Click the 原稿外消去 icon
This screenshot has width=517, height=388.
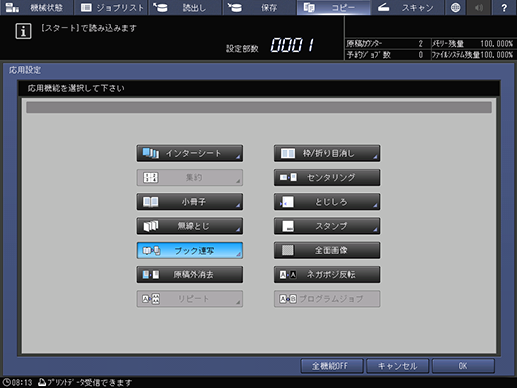pyautogui.click(x=151, y=275)
